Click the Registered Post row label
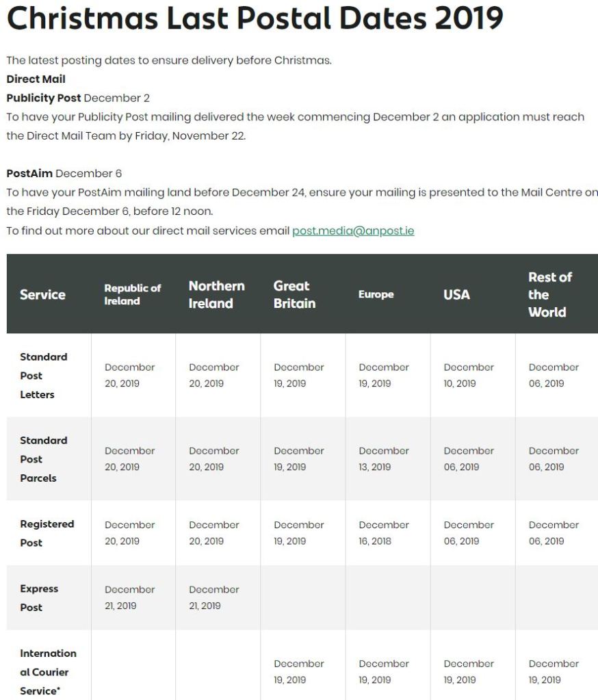The height and width of the screenshot is (700, 598). [47, 533]
